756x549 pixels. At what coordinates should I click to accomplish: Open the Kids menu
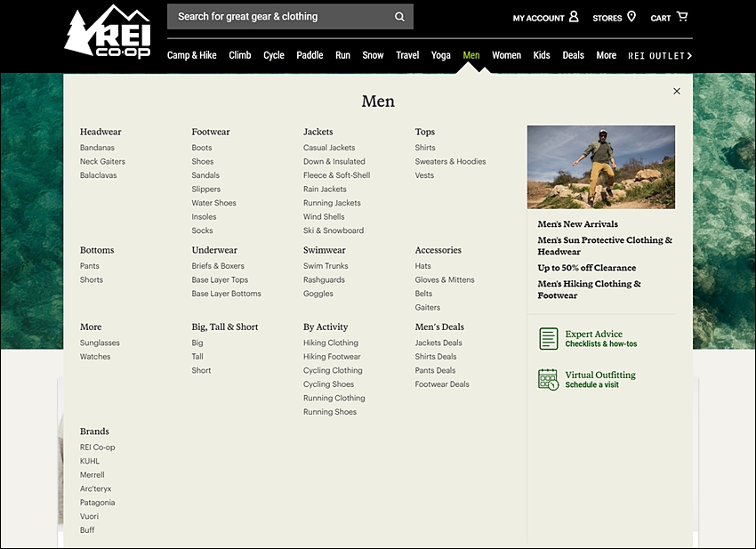(542, 55)
